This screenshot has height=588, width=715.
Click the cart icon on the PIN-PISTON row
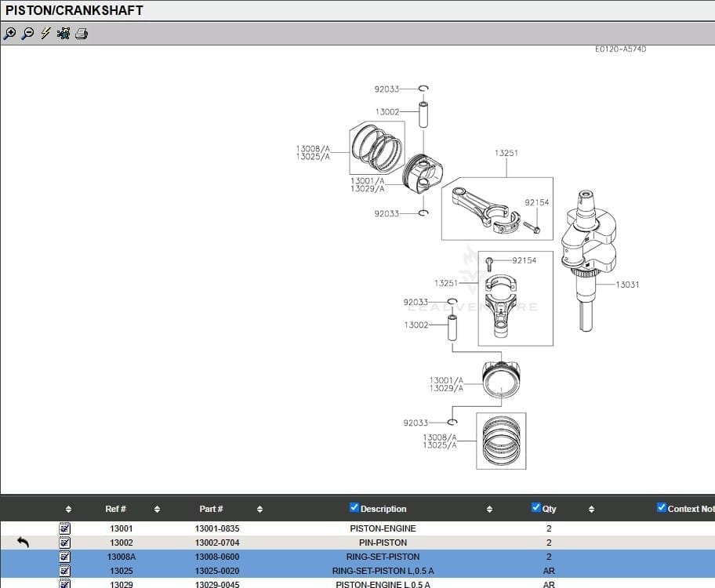tap(64, 542)
